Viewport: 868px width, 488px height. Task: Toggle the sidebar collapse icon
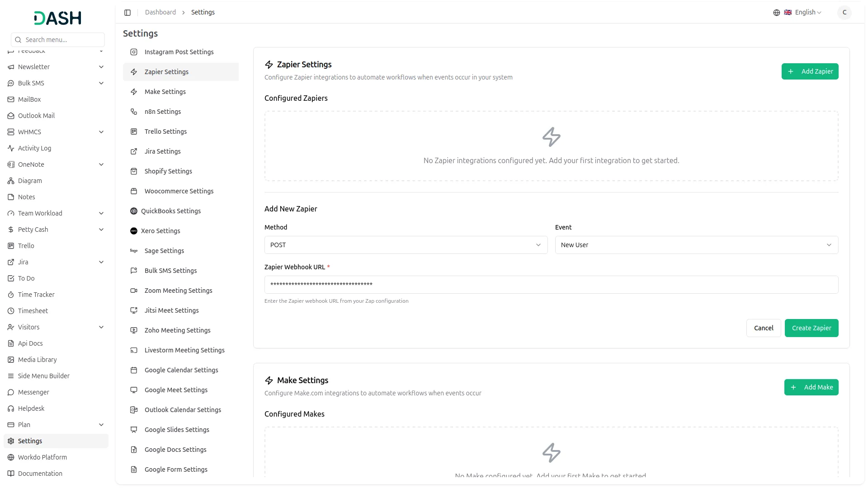pyautogui.click(x=127, y=13)
